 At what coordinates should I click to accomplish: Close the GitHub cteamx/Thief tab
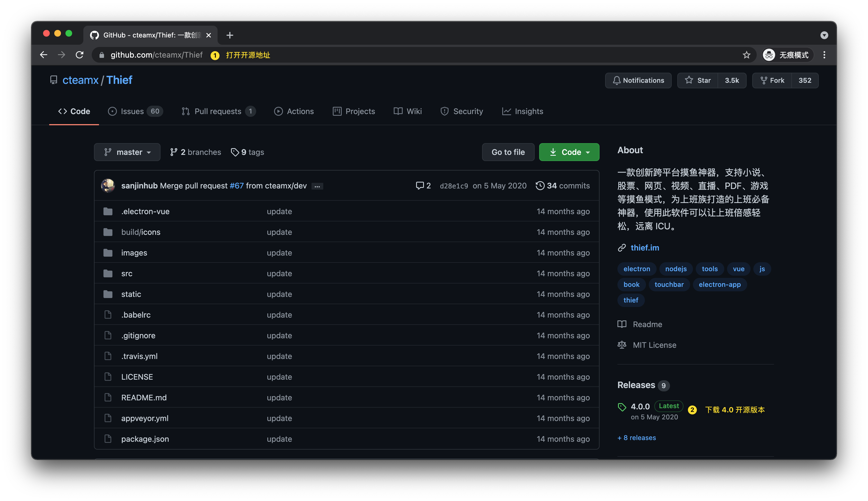(x=208, y=35)
